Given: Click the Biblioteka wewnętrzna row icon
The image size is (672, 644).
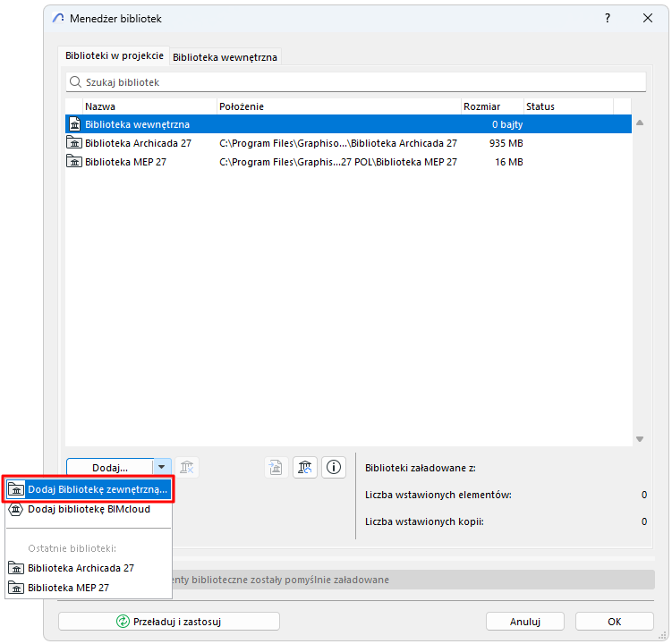Looking at the screenshot, I should tap(74, 124).
